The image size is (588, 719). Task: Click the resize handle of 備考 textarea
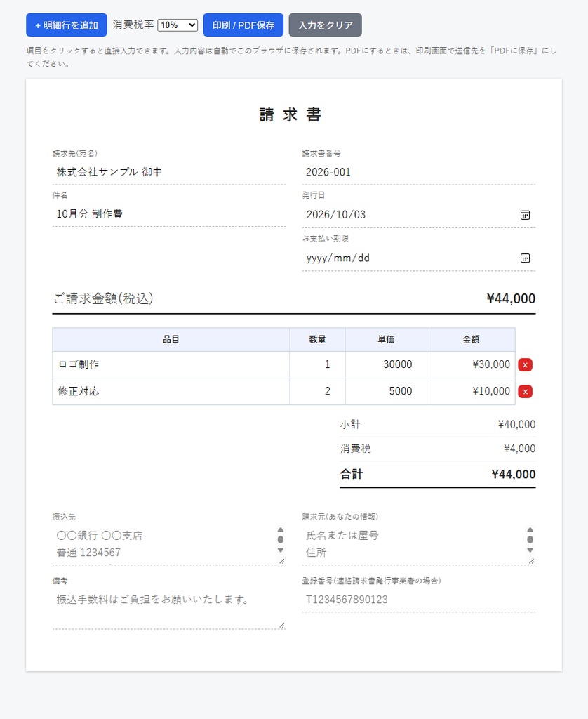click(x=282, y=626)
